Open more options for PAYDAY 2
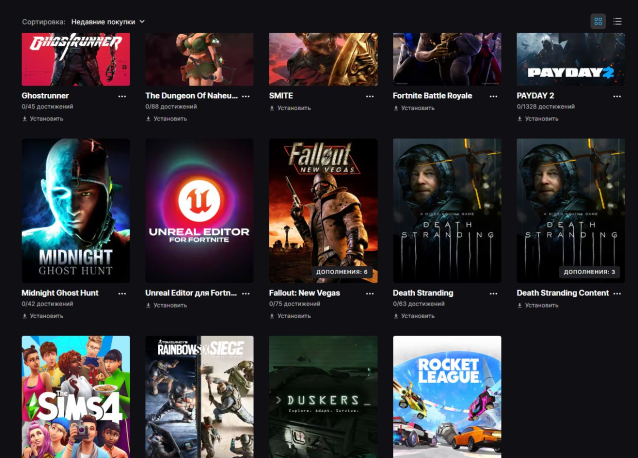This screenshot has width=638, height=458. click(617, 96)
